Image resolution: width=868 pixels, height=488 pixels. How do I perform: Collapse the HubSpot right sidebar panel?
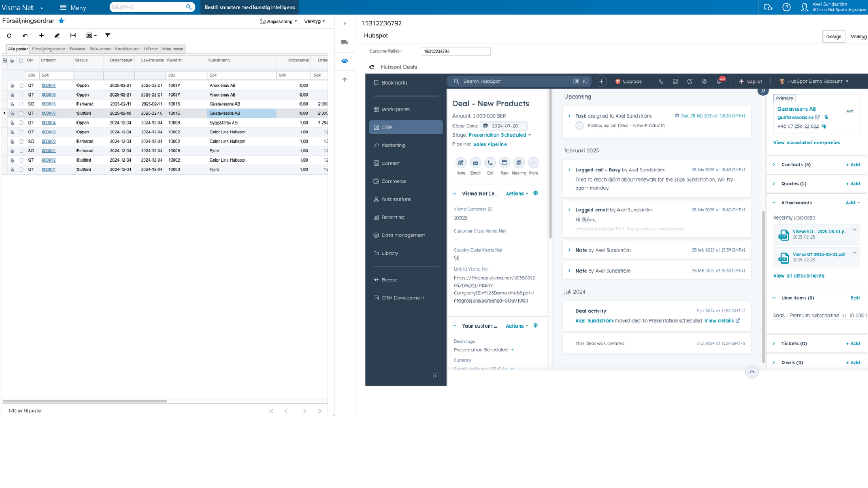tap(763, 91)
